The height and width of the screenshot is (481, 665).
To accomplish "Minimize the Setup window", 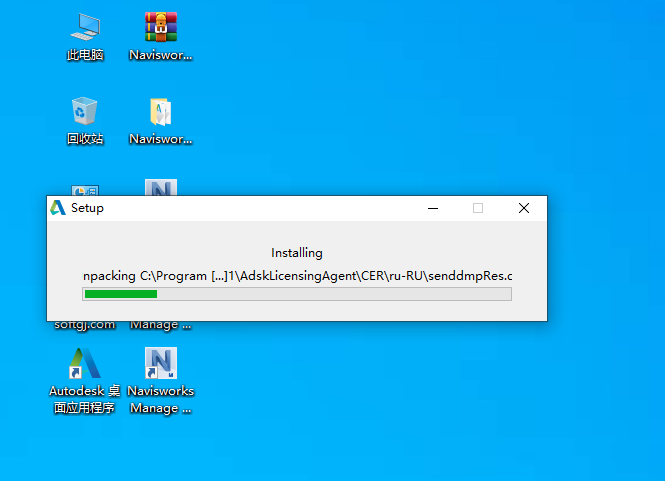I will (x=433, y=208).
